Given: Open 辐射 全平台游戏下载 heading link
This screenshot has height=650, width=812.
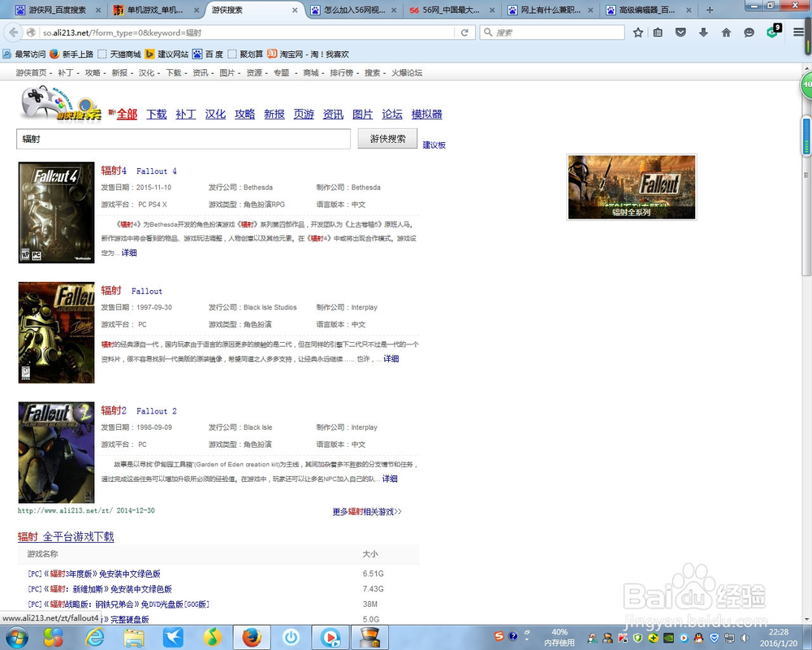Looking at the screenshot, I should tap(66, 536).
